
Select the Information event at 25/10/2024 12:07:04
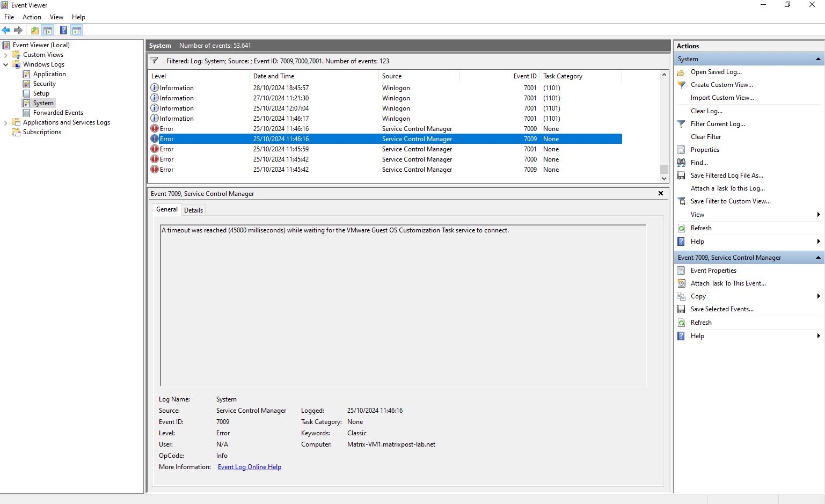pos(385,108)
